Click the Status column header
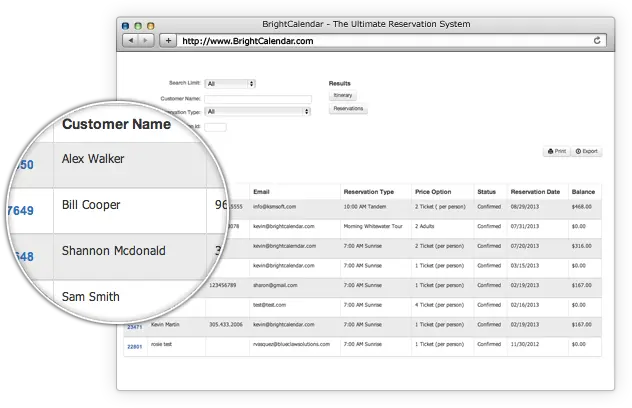This screenshot has height=408, width=632. [x=487, y=191]
